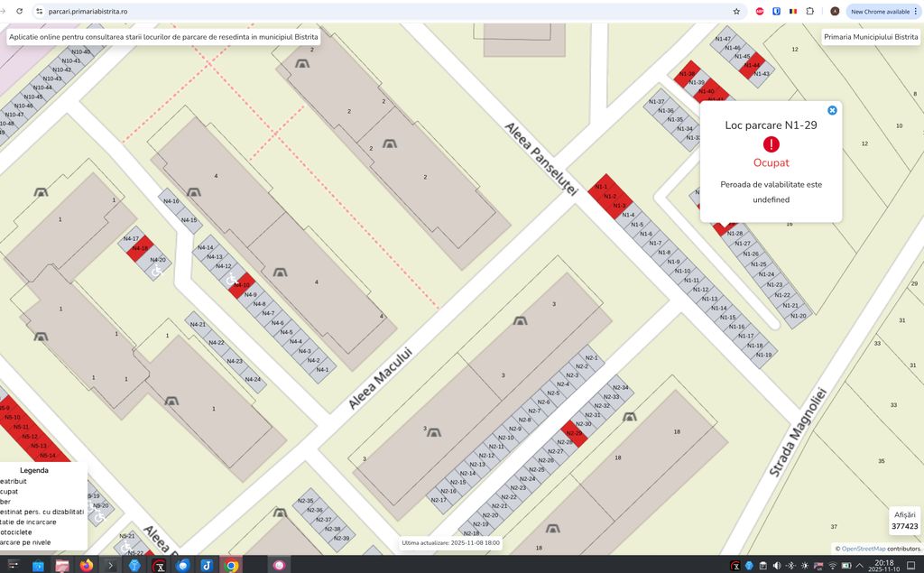Screen dimensions: 924x573
Task: Open Firefox from the taskbar
Action: (87, 566)
